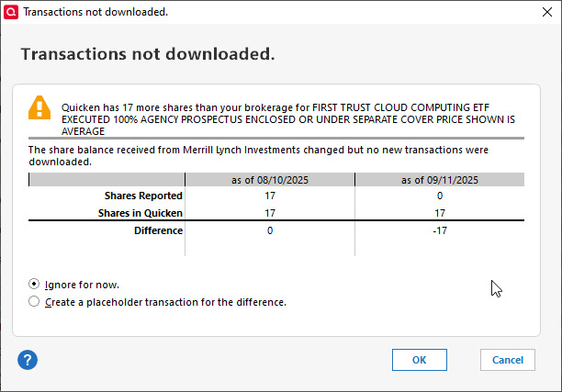Click the 0 shares reported for 09/11/2025

[x=439, y=196]
